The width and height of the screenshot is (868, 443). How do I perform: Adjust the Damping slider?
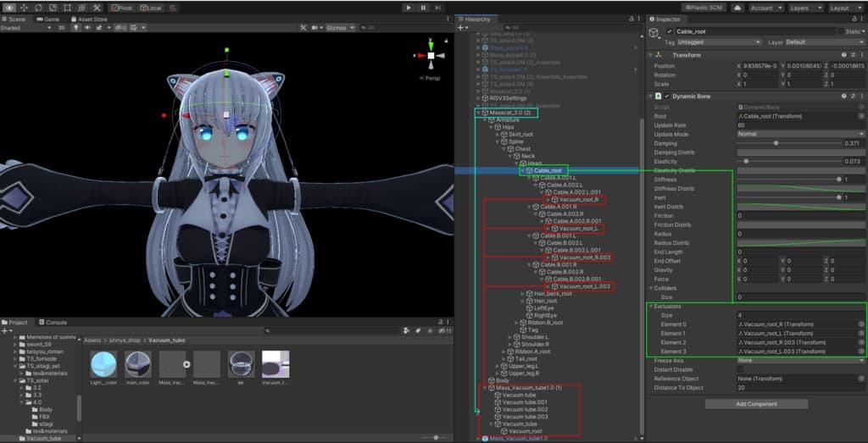(x=776, y=143)
